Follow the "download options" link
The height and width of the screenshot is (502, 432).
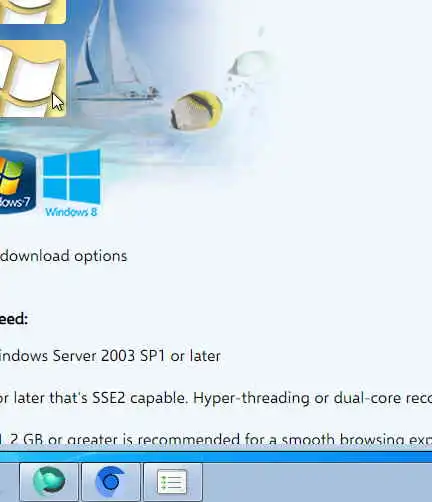[64, 256]
